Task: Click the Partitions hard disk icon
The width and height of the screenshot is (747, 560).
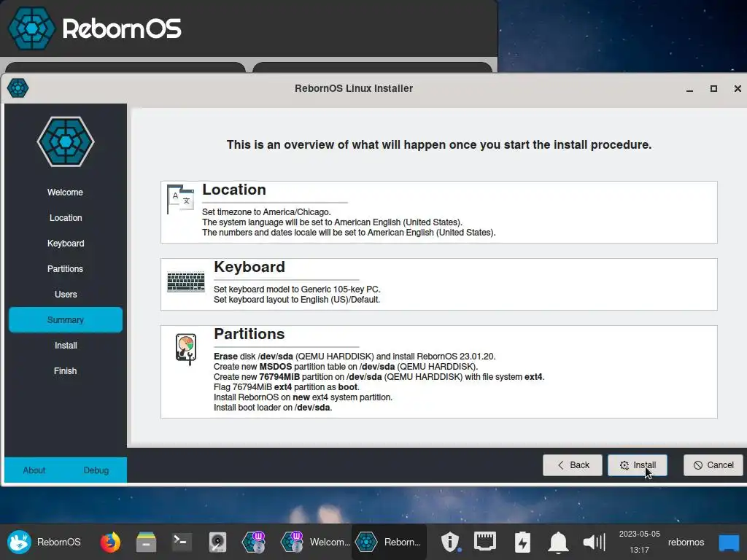Action: click(186, 349)
